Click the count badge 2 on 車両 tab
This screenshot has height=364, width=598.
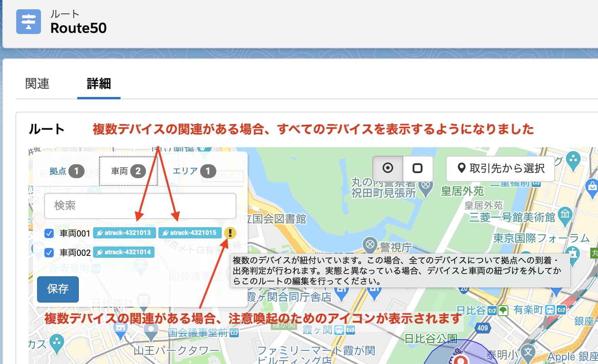click(x=138, y=171)
